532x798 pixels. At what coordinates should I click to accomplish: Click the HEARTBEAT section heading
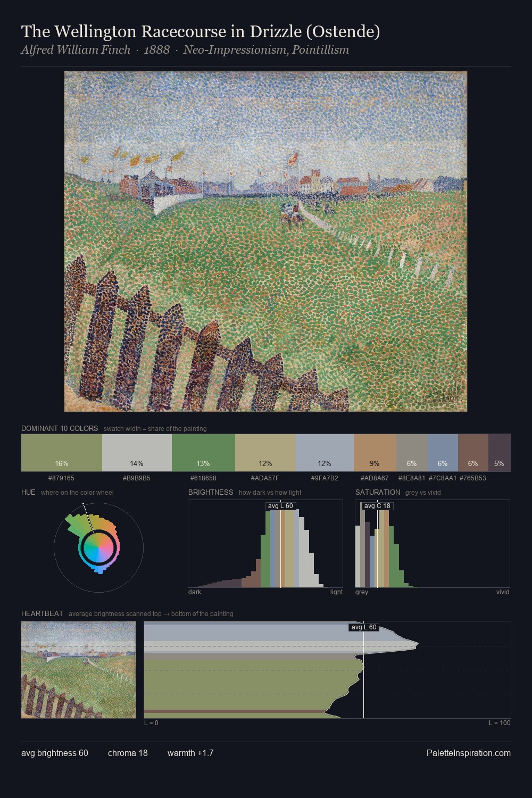[x=42, y=613]
